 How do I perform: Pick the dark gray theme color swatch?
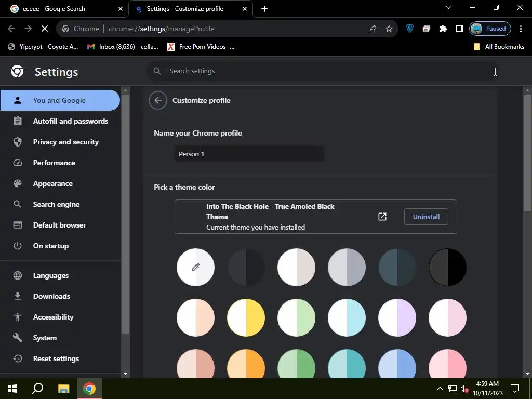pos(246,268)
